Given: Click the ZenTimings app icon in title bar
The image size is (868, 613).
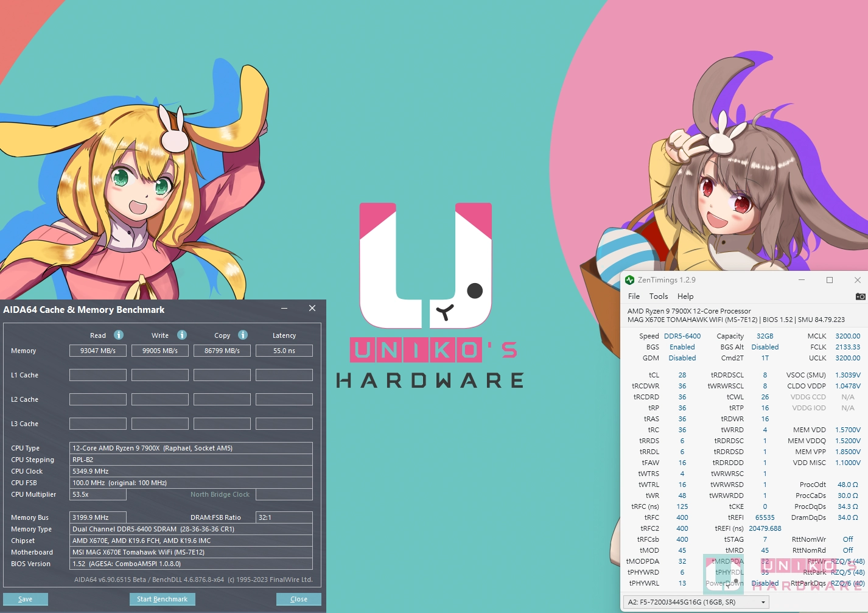Looking at the screenshot, I should [629, 280].
